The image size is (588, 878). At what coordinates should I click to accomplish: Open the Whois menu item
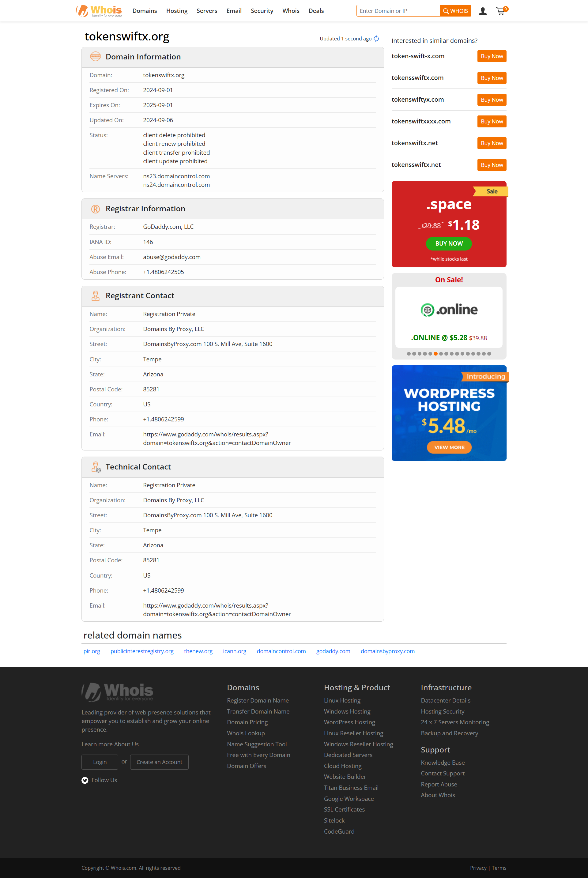291,11
